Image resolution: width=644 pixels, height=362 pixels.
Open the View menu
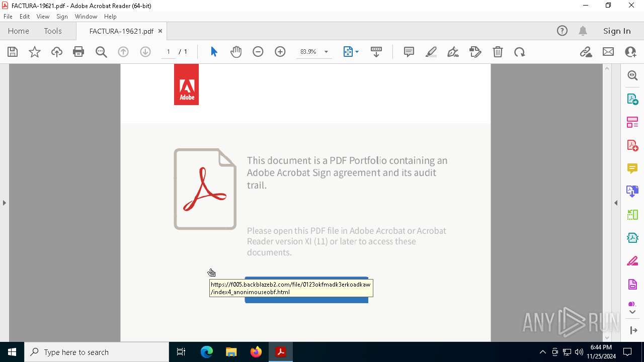(x=43, y=17)
